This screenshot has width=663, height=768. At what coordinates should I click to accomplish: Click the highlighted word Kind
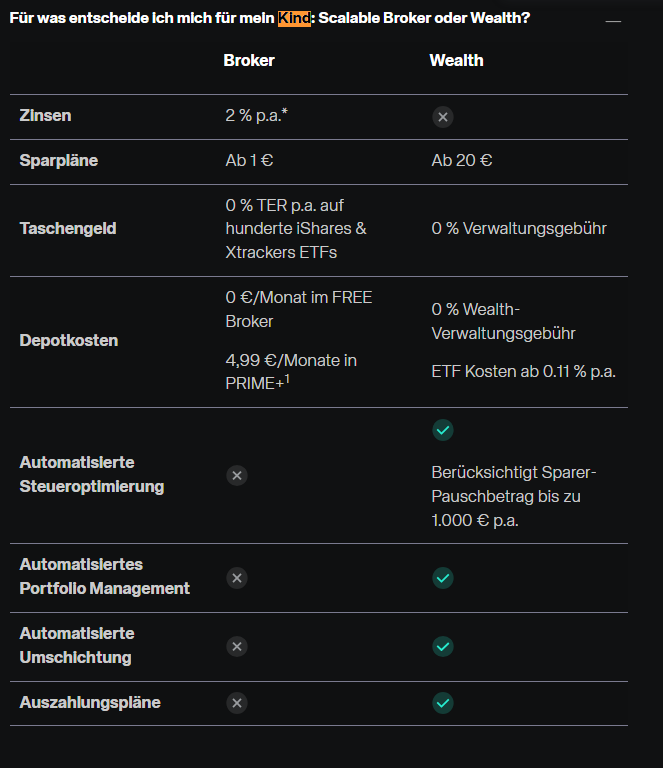pyautogui.click(x=294, y=18)
